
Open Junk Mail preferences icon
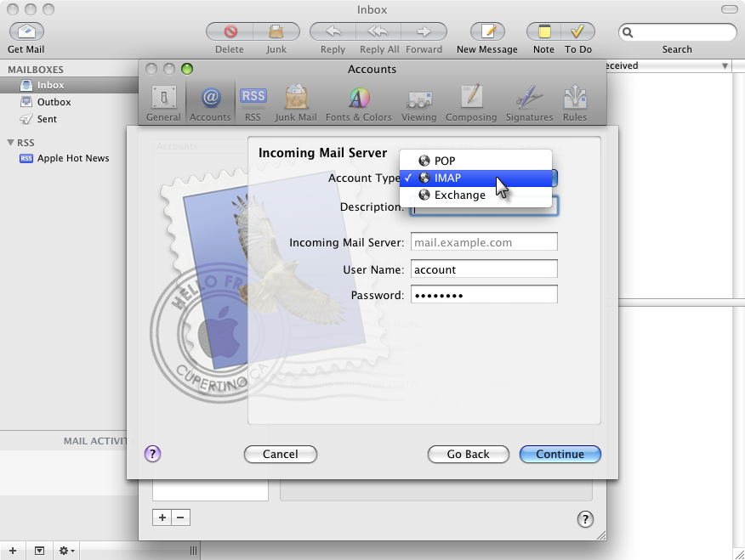tap(296, 98)
